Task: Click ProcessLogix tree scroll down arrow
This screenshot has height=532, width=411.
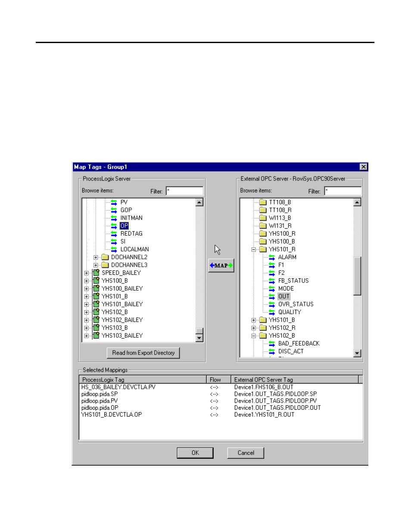Action: (199, 338)
